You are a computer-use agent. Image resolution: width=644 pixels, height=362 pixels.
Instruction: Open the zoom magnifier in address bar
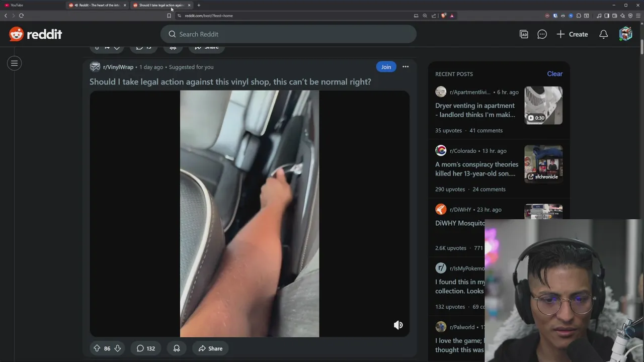pyautogui.click(x=425, y=16)
